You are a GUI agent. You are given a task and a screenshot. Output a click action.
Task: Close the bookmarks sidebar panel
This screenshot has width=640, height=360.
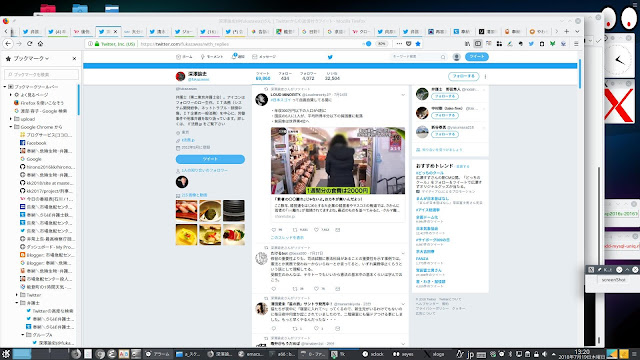point(74,59)
